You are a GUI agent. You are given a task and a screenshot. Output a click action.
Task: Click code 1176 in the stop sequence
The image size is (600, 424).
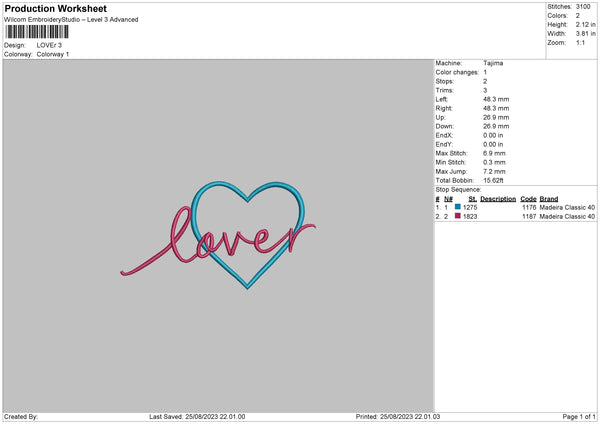click(x=529, y=207)
